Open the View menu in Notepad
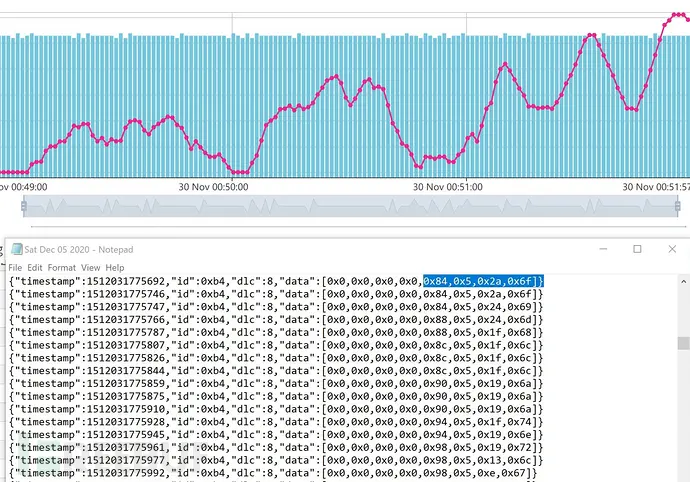This screenshot has height=482, width=690. tap(91, 268)
